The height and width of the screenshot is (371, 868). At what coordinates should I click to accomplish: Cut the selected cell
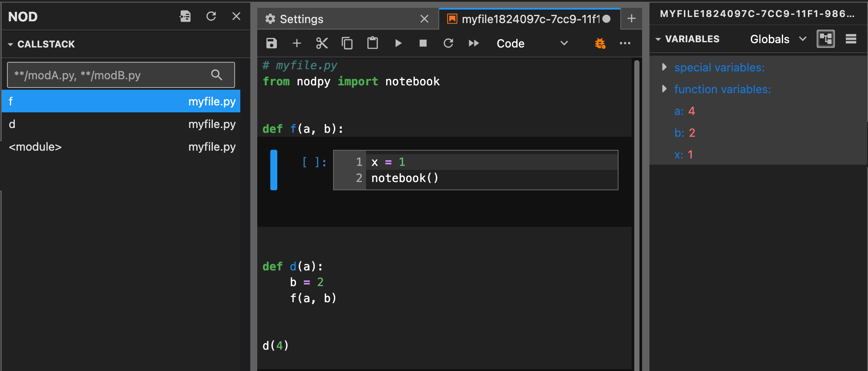[322, 43]
